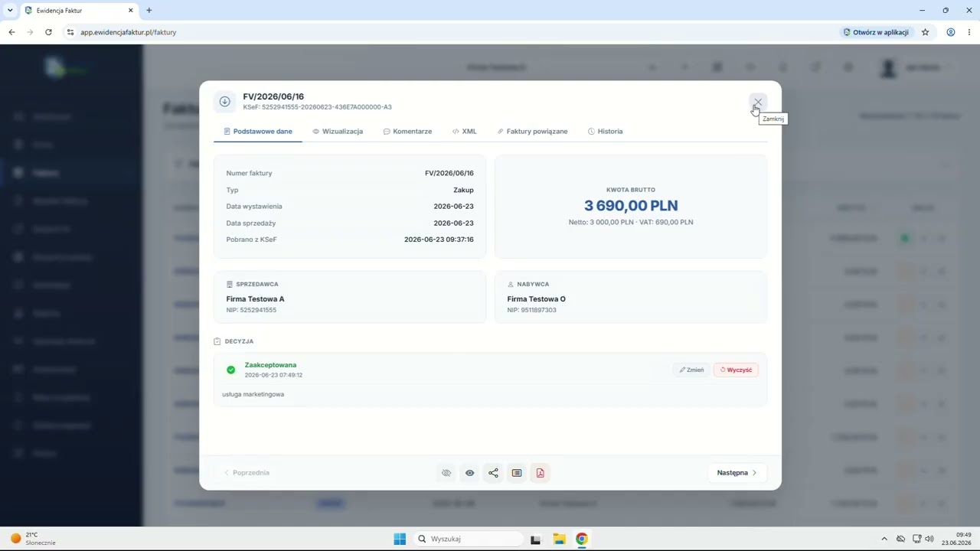Viewport: 980px width, 551px height.
Task: Close the Ewidencja Faktur browser tab
Action: (130, 10)
